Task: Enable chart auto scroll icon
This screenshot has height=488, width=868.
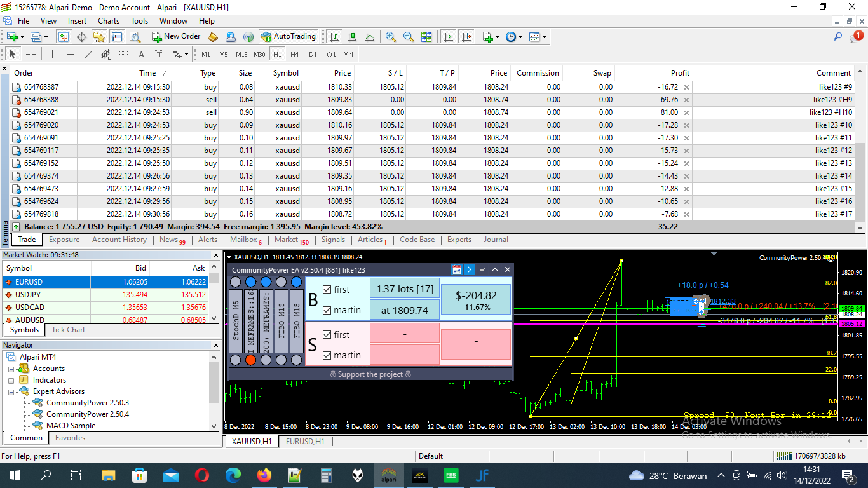Action: coord(449,37)
